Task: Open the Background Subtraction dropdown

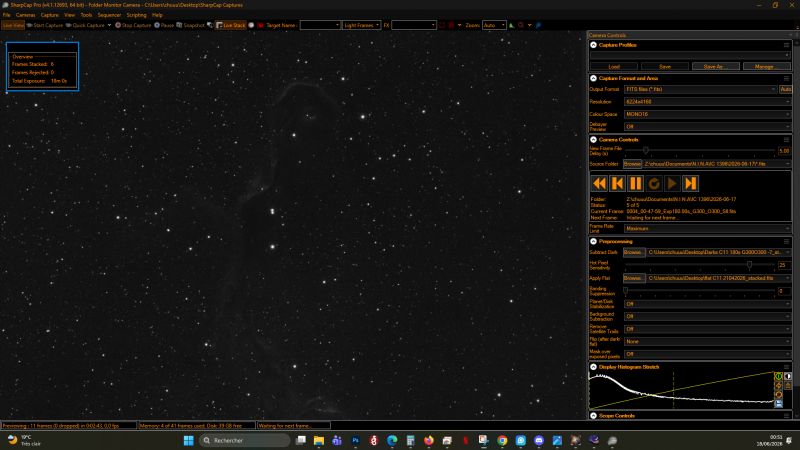Action: point(708,316)
